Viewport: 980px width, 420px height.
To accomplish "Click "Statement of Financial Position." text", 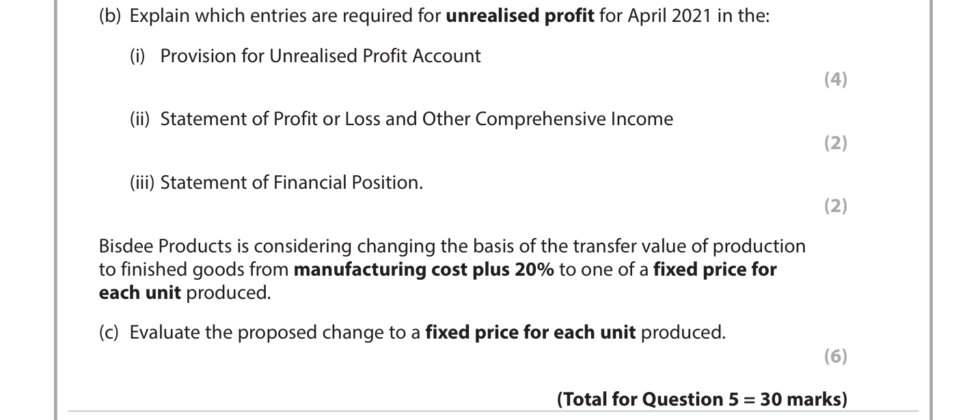I will click(291, 183).
